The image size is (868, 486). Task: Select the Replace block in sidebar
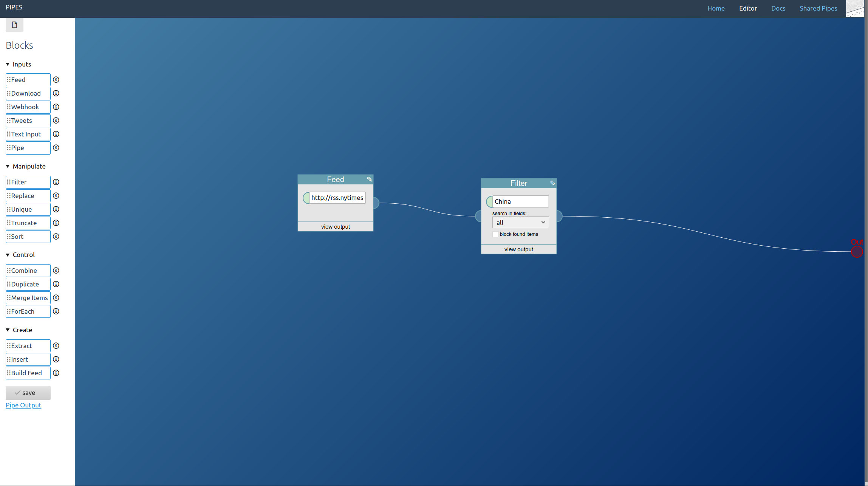pos(28,196)
